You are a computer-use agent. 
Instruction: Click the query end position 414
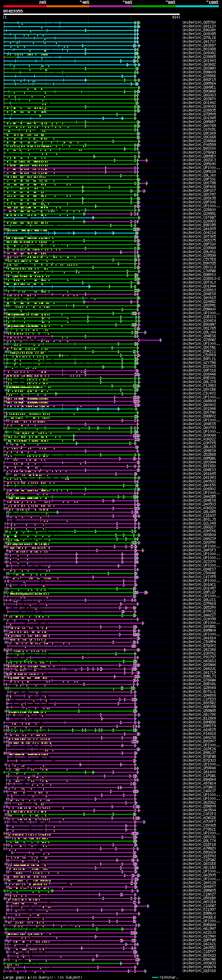pyautogui.click(x=175, y=17)
